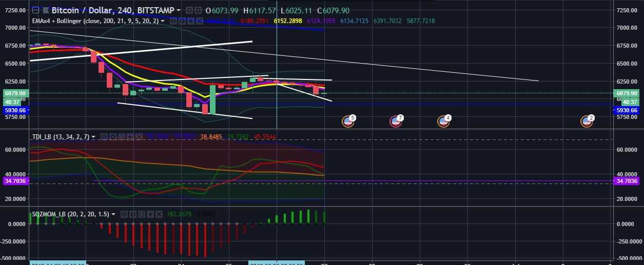Open the US economic event flag with badge 7
644x265 pixels.
pyautogui.click(x=396, y=121)
